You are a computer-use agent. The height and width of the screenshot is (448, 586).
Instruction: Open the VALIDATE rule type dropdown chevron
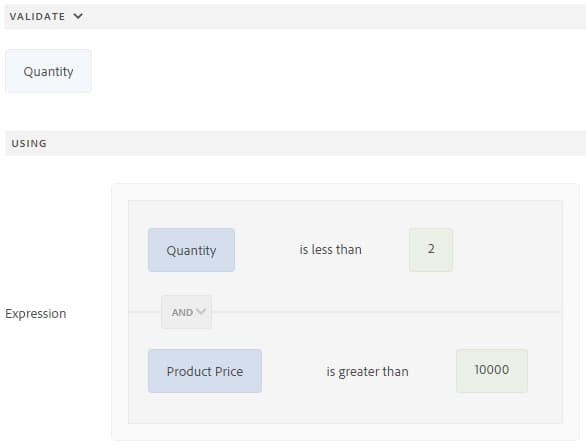[x=78, y=16]
